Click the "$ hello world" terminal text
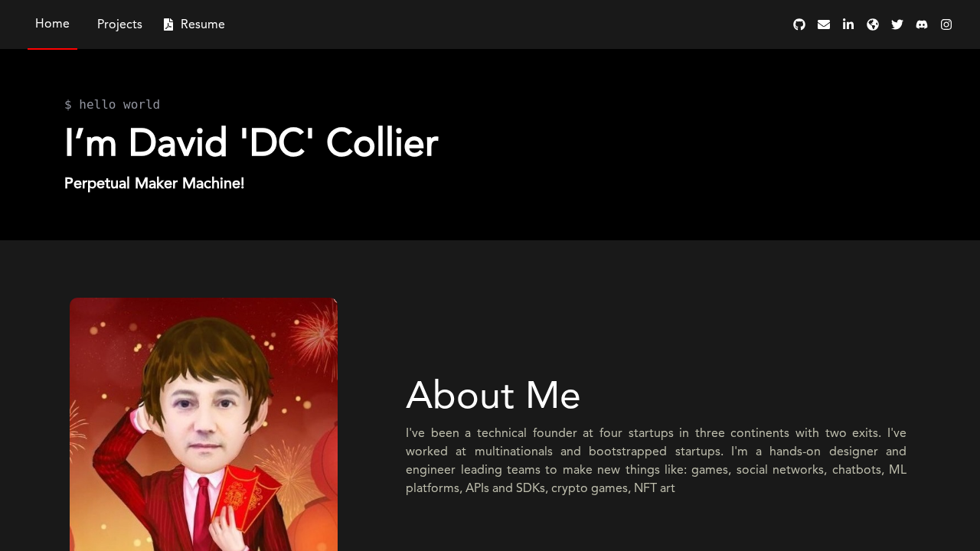The height and width of the screenshot is (551, 980). click(112, 105)
